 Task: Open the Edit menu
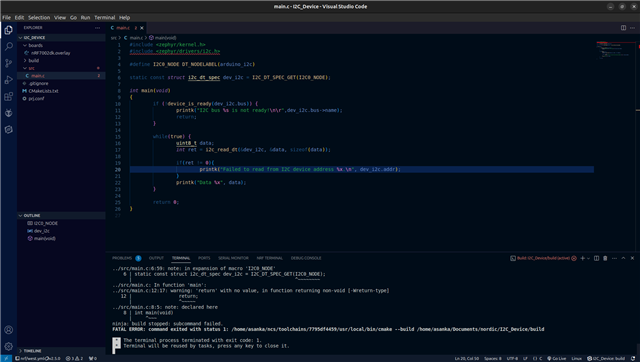(x=19, y=18)
